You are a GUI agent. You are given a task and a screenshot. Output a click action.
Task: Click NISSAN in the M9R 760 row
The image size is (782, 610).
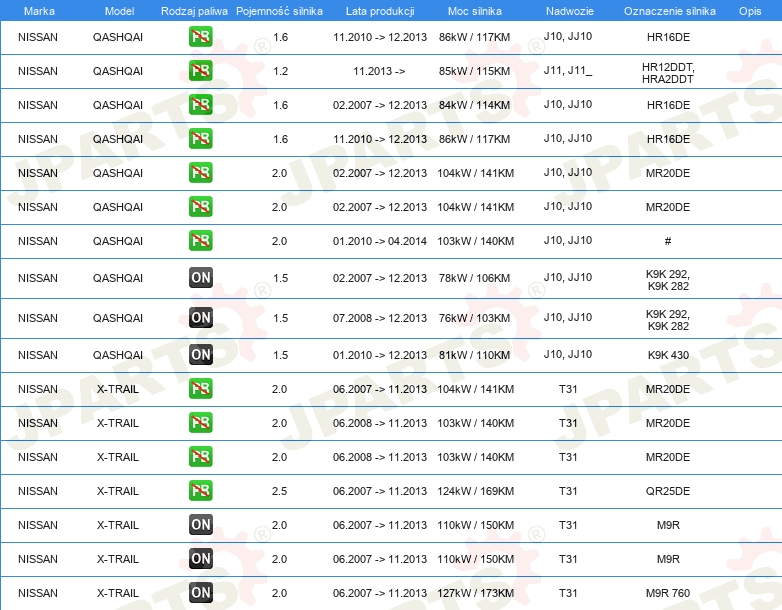38,593
